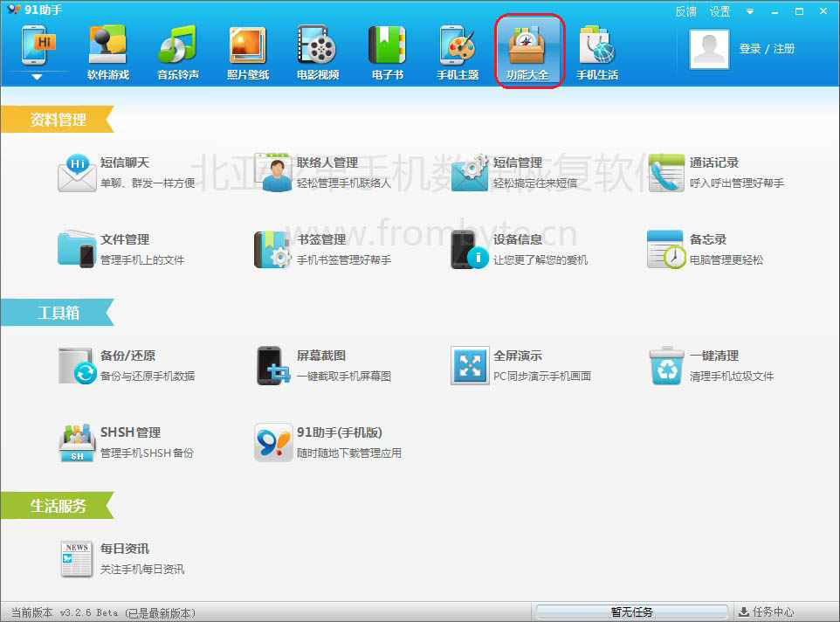
Task: Open 联络人管理 contact manager icon
Action: 273,172
